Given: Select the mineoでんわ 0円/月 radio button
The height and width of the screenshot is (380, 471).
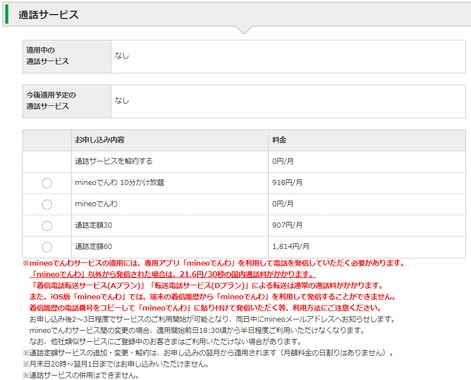Looking at the screenshot, I should tap(47, 204).
